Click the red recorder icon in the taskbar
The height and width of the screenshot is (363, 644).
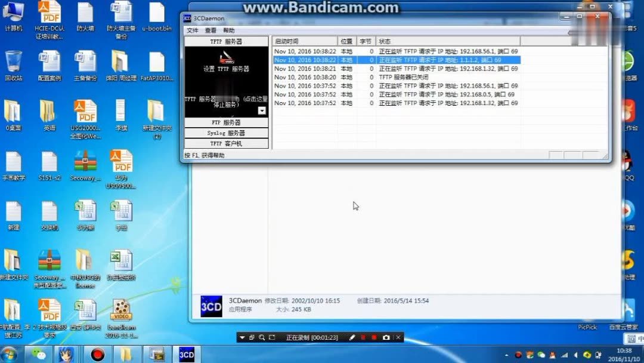click(97, 354)
